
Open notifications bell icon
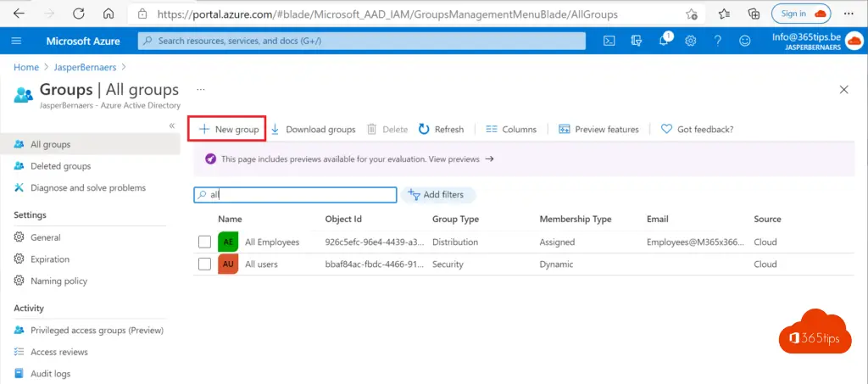pos(664,41)
